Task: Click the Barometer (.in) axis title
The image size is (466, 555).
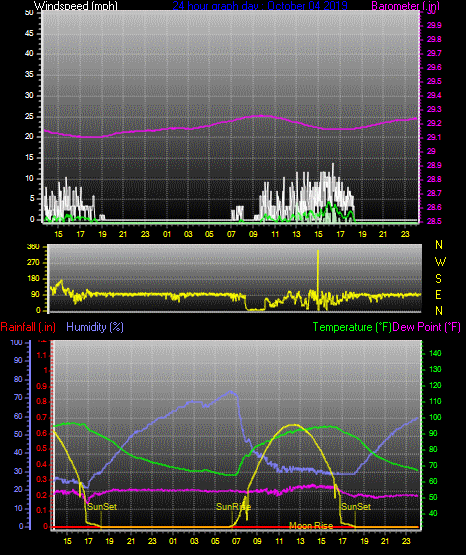Action: (x=405, y=6)
